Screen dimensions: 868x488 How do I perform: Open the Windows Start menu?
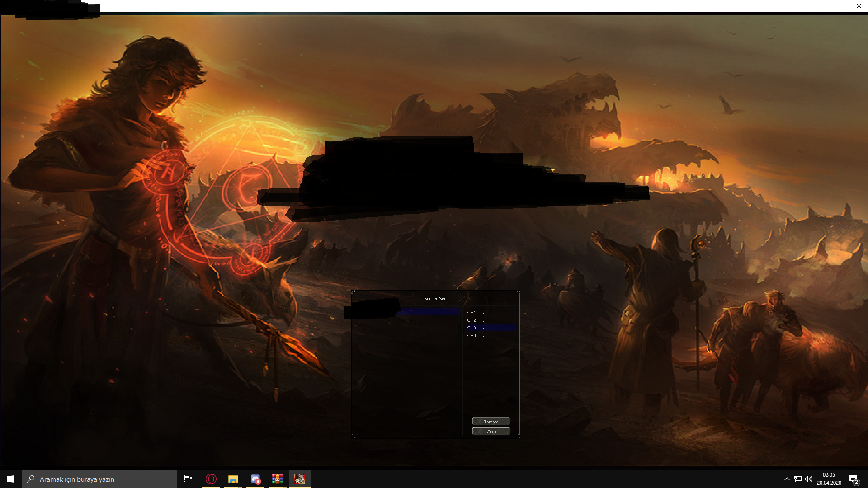[x=11, y=479]
